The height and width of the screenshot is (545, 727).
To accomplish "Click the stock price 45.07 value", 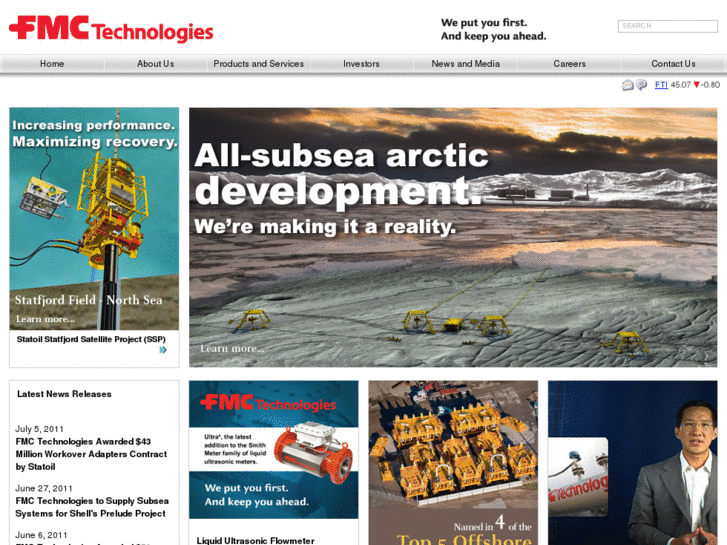I will 681,85.
